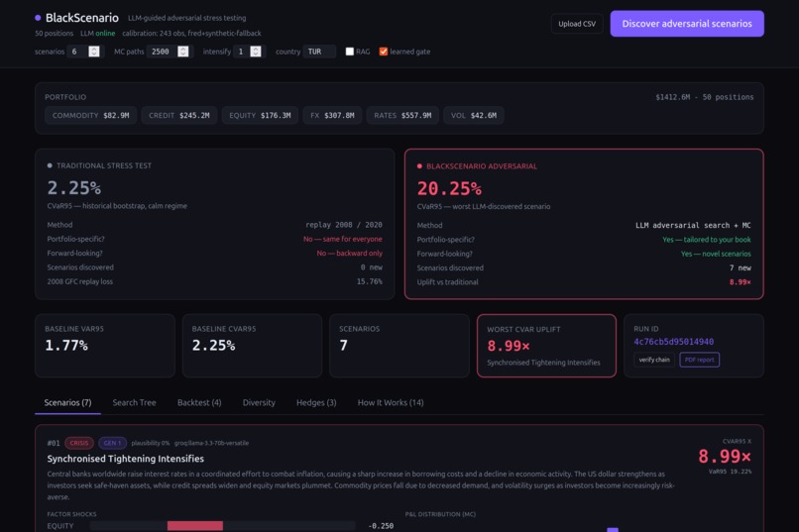Click the Synchronised Tightening Intensifies title
The height and width of the screenshot is (532, 799).
point(125,459)
